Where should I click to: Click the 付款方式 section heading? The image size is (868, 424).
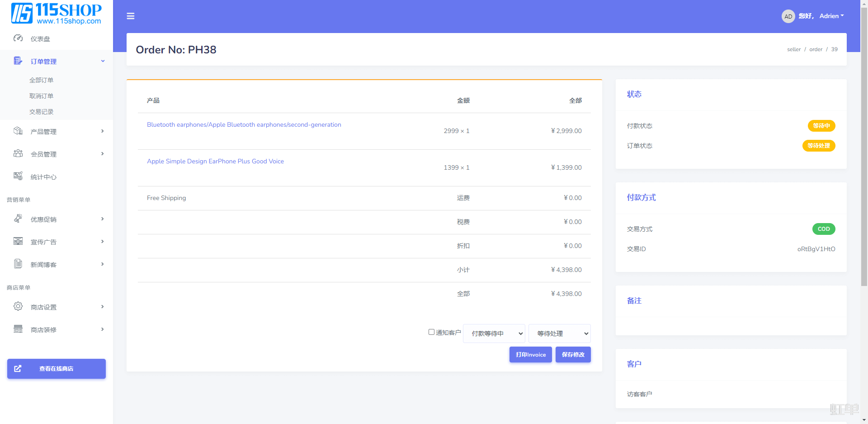point(641,197)
